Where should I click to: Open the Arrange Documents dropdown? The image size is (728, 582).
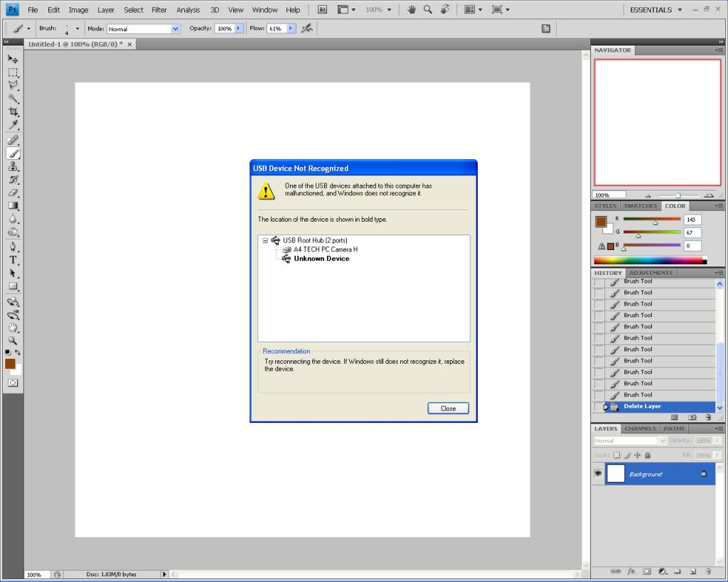coord(473,9)
